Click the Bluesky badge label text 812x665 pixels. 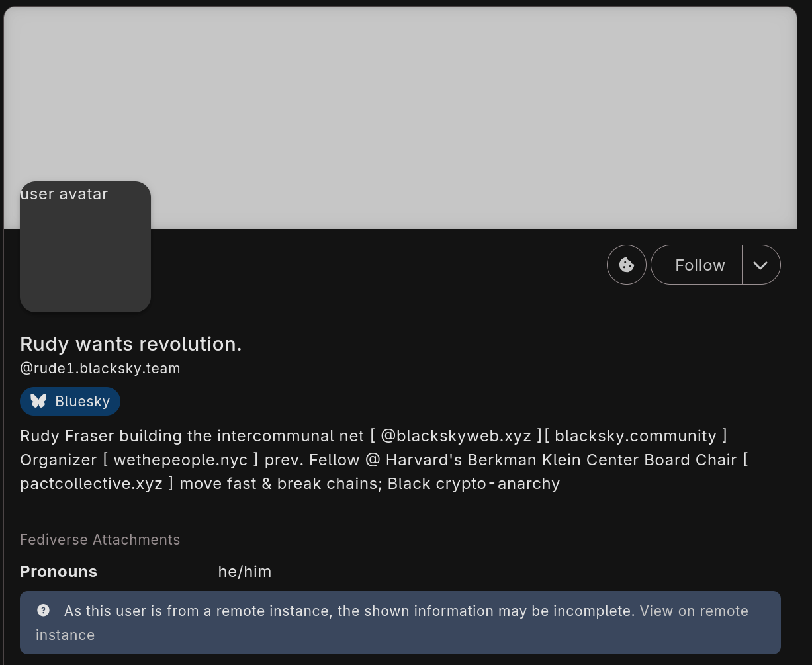pyautogui.click(x=82, y=402)
